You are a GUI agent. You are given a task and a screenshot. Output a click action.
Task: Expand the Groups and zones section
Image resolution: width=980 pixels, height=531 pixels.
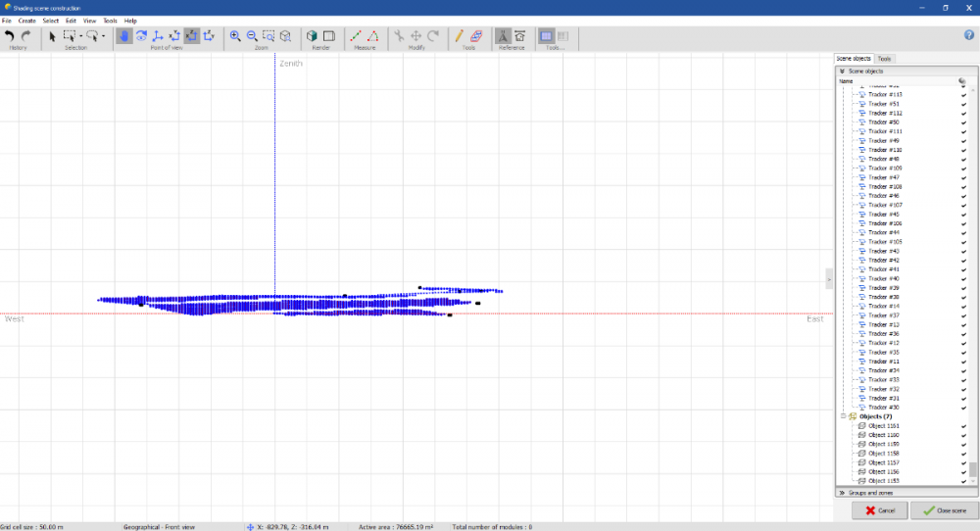pyautogui.click(x=842, y=493)
